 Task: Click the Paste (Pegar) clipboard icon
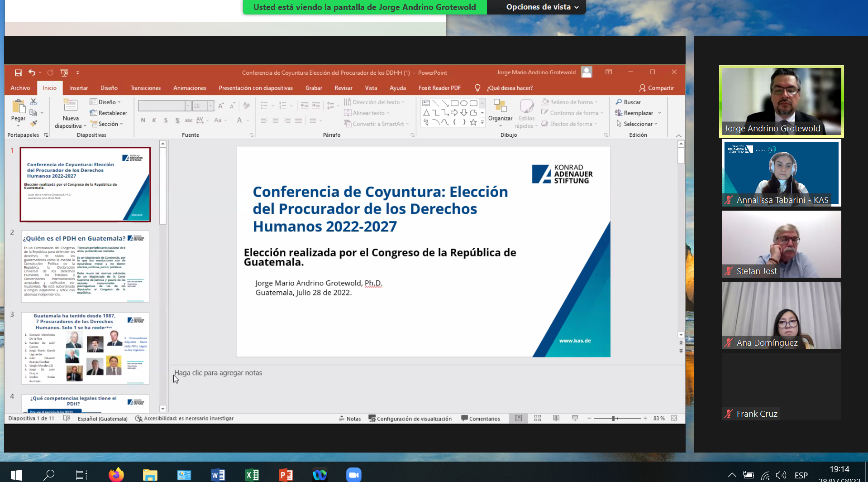[18, 107]
